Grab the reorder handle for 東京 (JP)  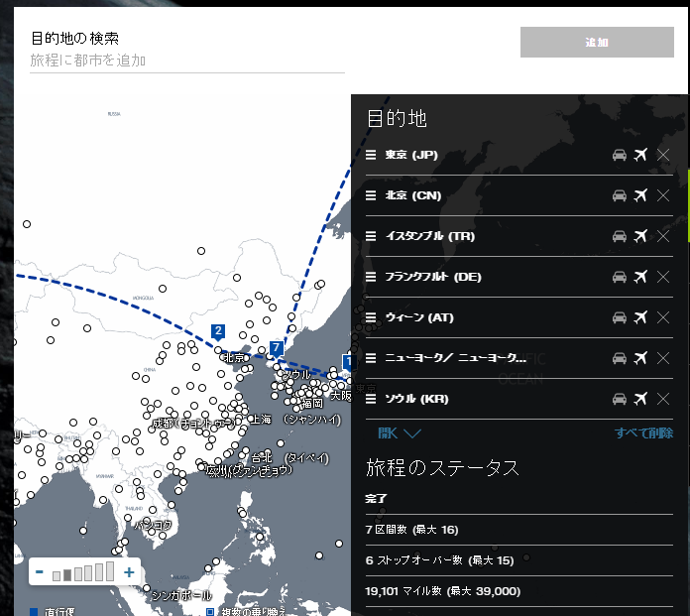click(371, 155)
